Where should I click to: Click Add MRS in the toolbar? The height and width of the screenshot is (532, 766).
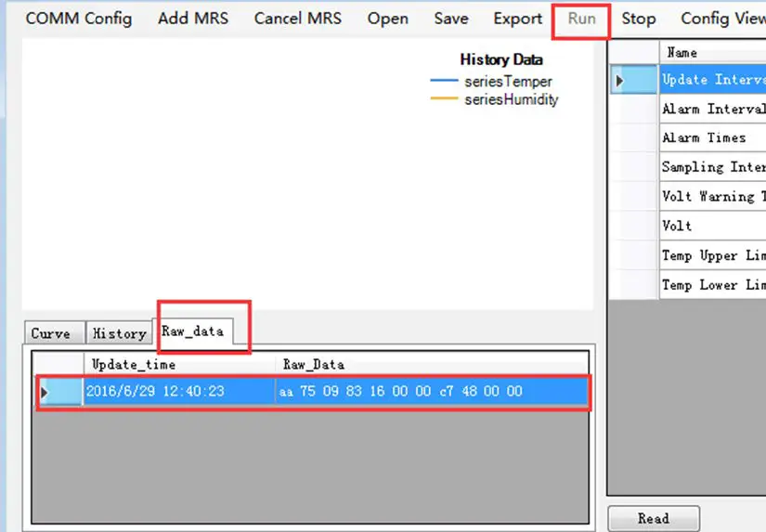193,19
